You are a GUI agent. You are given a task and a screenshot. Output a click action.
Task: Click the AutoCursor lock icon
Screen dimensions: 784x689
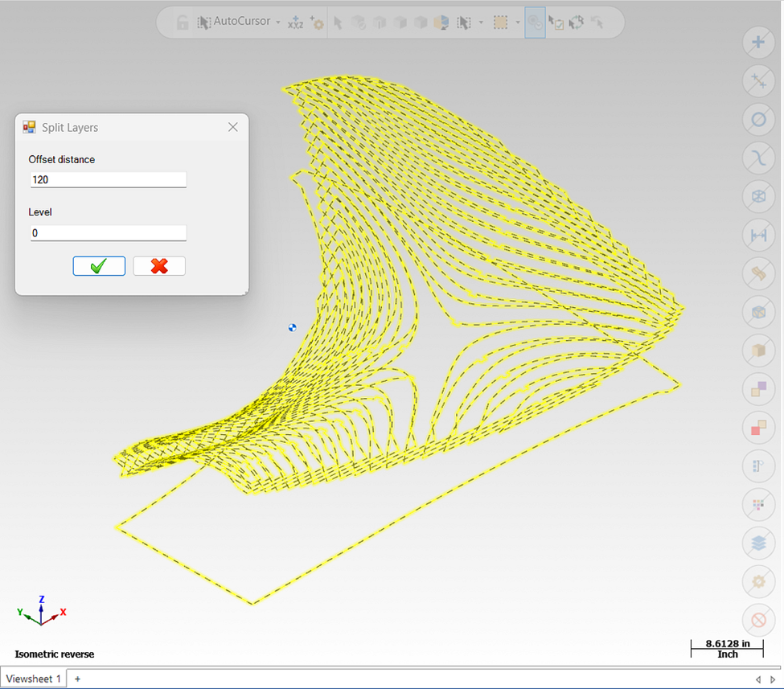coord(183,23)
